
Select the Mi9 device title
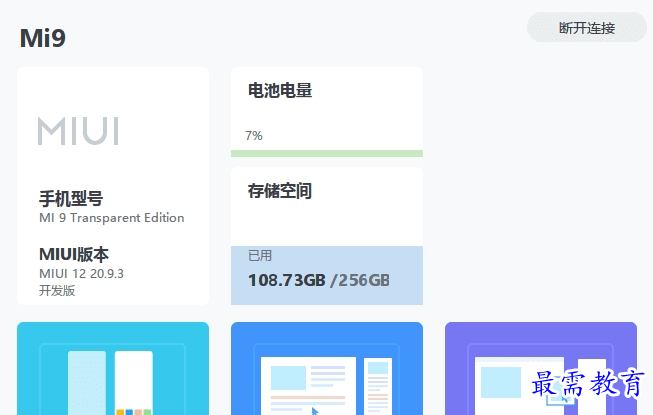pyautogui.click(x=42, y=38)
